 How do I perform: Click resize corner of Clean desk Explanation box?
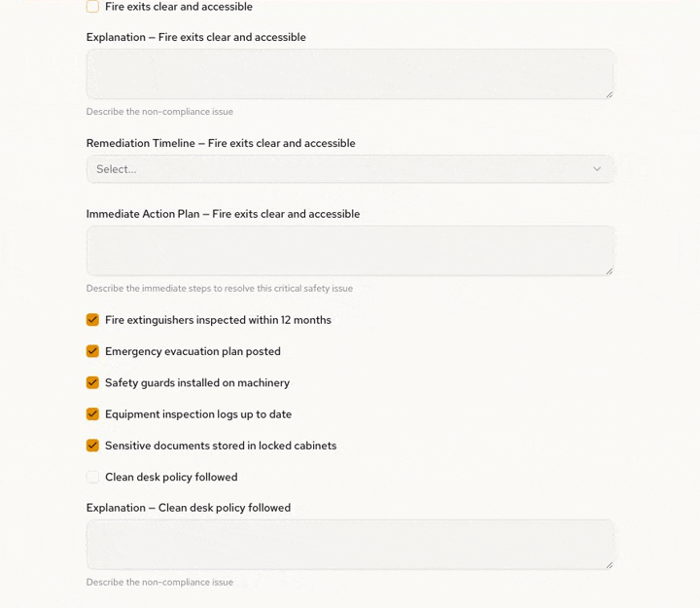(x=610, y=565)
